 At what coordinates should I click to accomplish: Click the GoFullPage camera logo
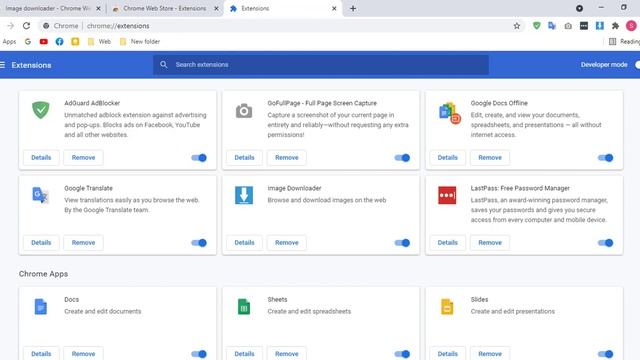click(x=244, y=111)
